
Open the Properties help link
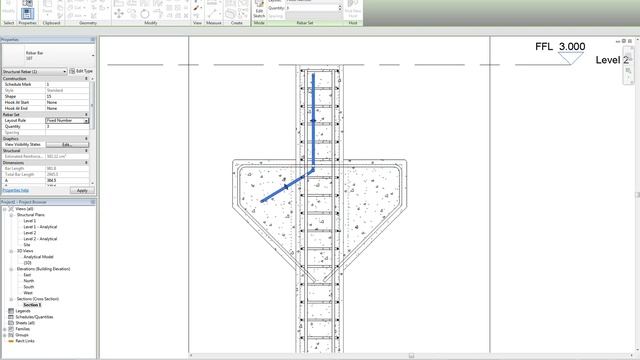tap(16, 191)
